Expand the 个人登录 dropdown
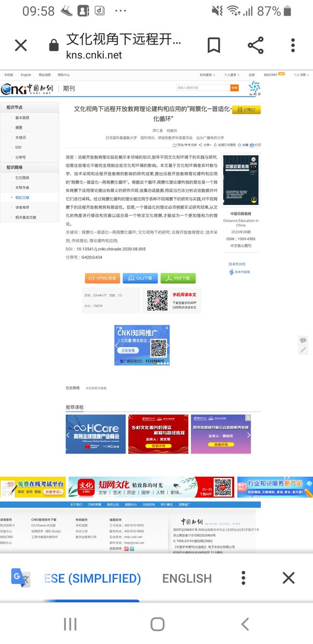This screenshot has height=644, width=313. pos(232,75)
